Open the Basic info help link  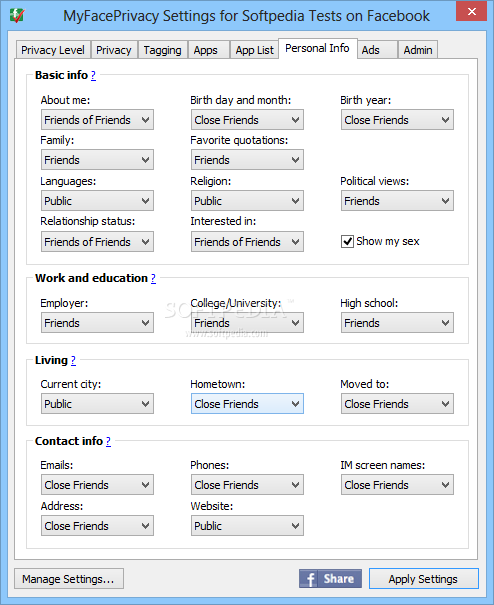pyautogui.click(x=93, y=75)
